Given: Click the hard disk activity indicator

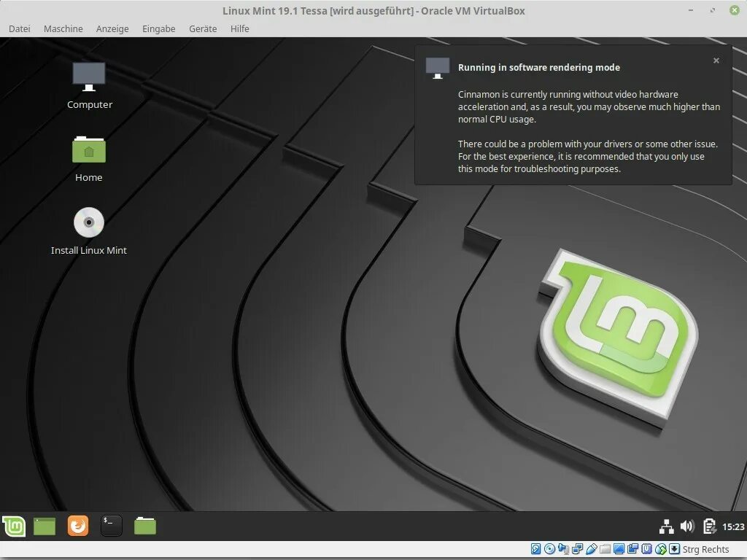Looking at the screenshot, I should coord(535,549).
